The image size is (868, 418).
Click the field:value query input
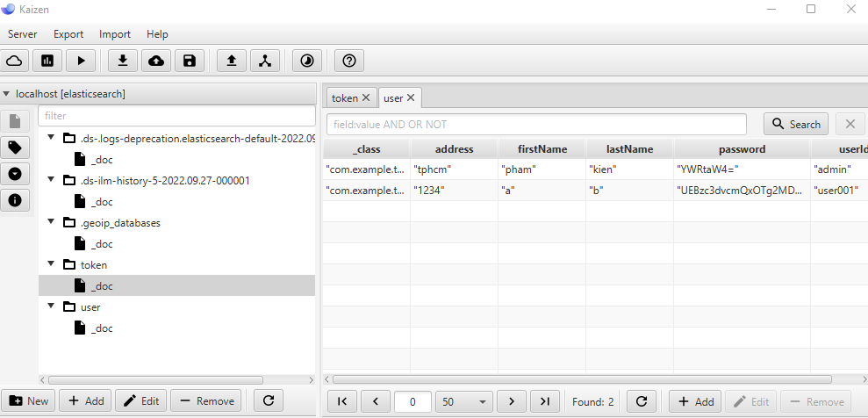pos(536,125)
